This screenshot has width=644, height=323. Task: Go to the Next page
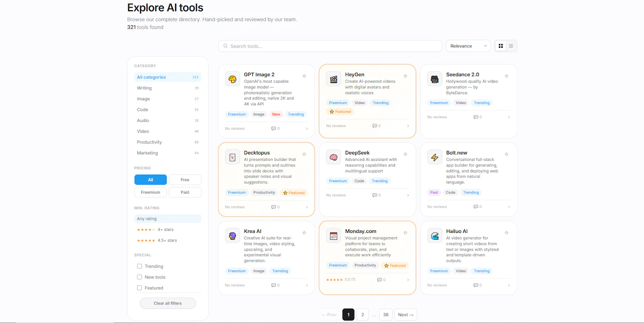coord(406,315)
